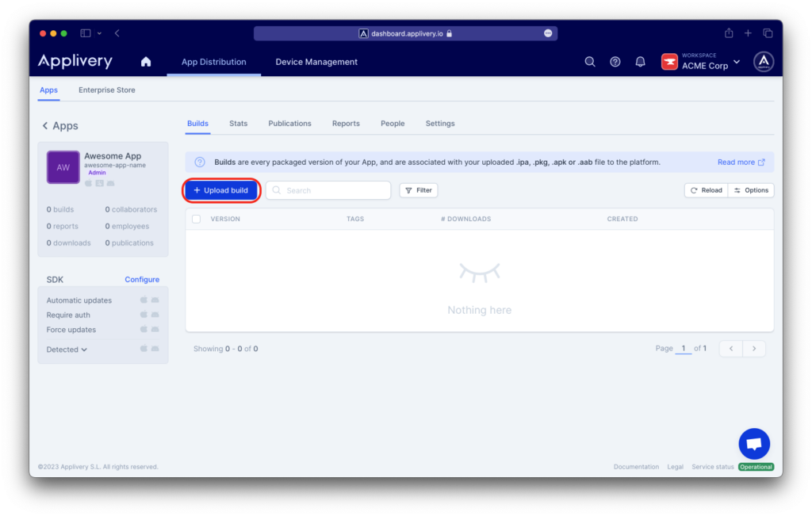Select all builds with the header checkbox
The height and width of the screenshot is (516, 812).
point(197,219)
